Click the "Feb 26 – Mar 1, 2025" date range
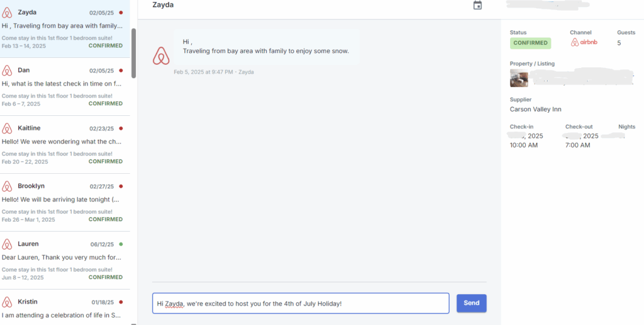644x325 pixels. [x=28, y=220]
